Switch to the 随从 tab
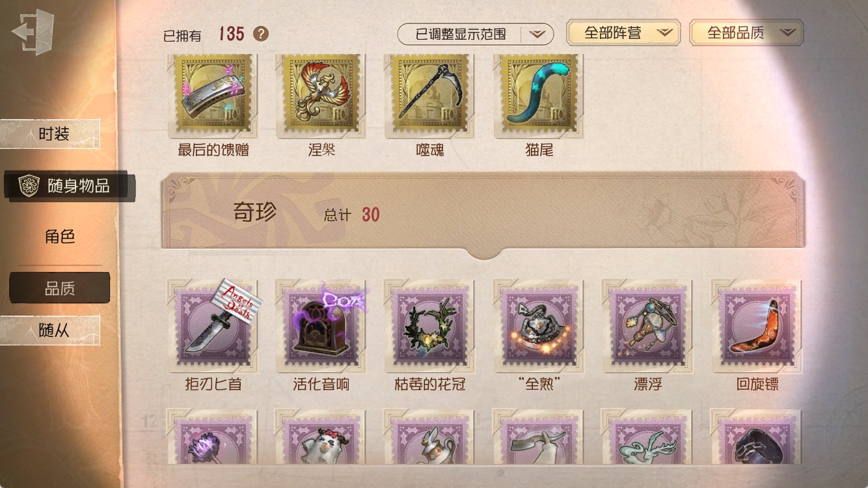Screen dimensions: 868x488 53,331
